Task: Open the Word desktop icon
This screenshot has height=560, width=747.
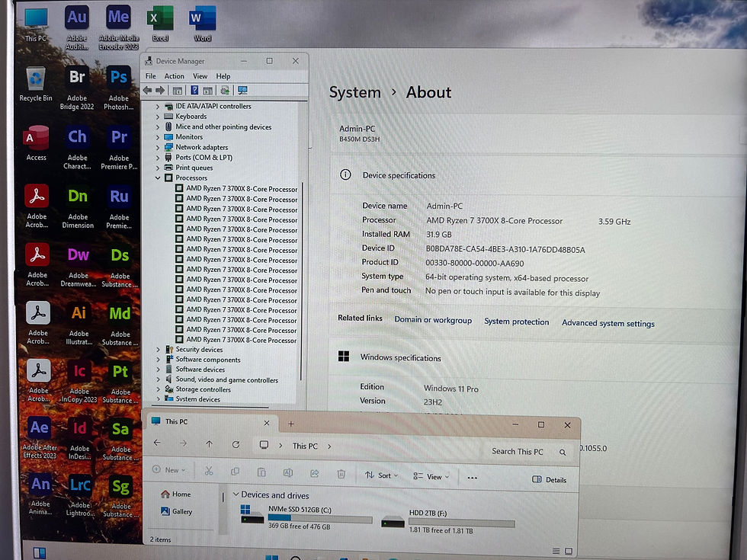Action: pos(203,24)
